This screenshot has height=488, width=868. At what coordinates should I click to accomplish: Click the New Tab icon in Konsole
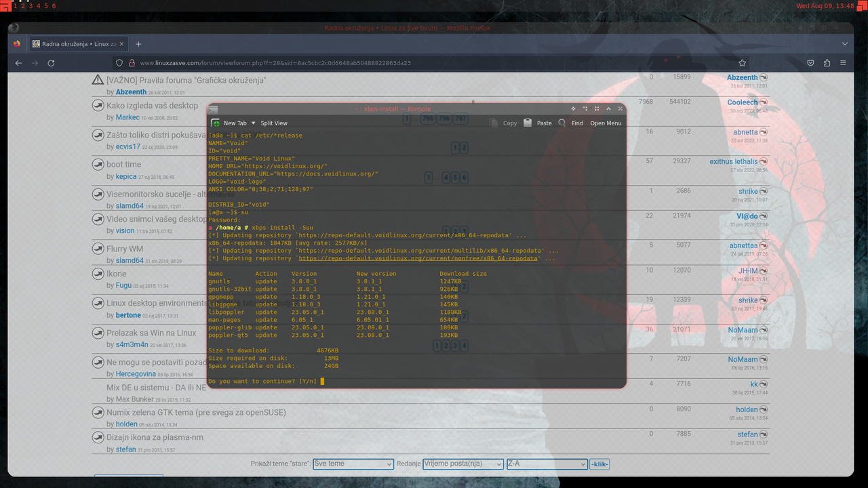216,123
